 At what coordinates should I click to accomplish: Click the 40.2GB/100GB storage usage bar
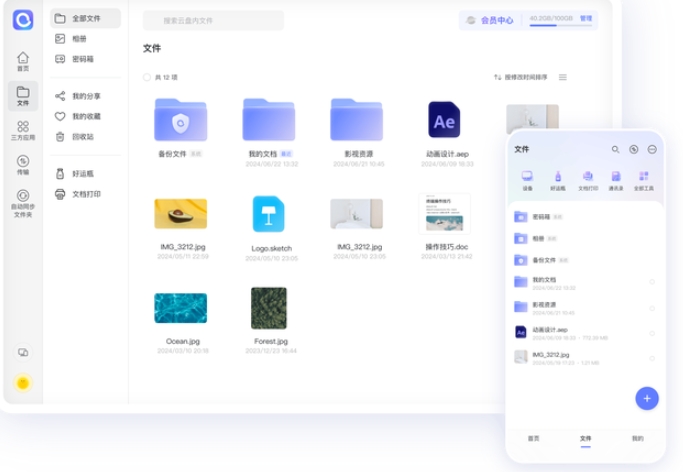[x=560, y=25]
